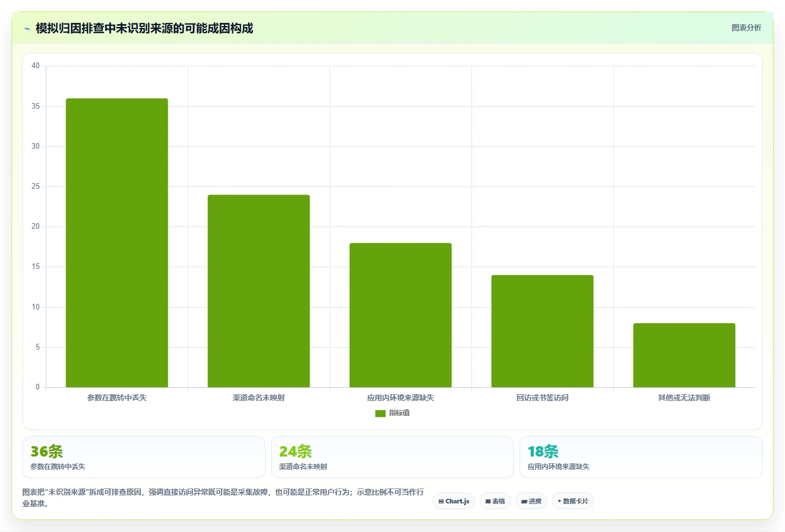Open the 24条 data card
The height and width of the screenshot is (532, 785).
point(392,457)
